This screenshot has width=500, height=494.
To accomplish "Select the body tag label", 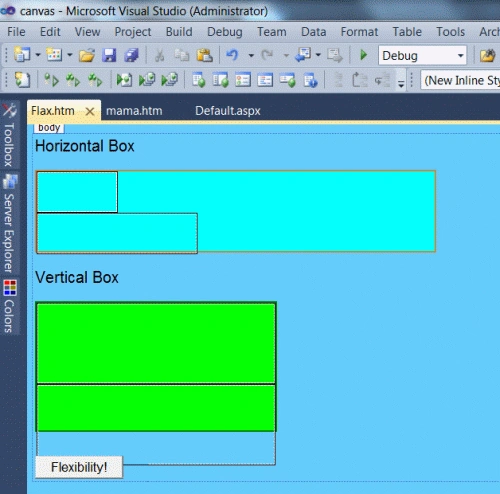I will 49,128.
